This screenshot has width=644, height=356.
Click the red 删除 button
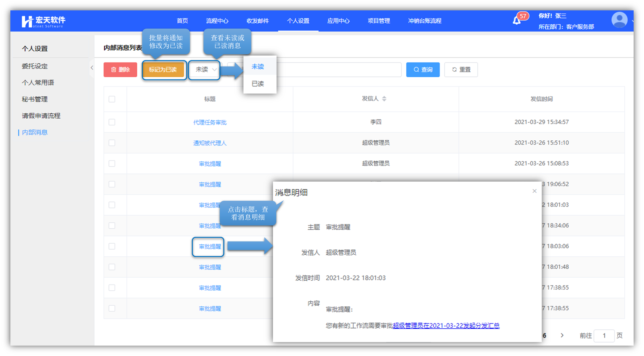point(120,70)
